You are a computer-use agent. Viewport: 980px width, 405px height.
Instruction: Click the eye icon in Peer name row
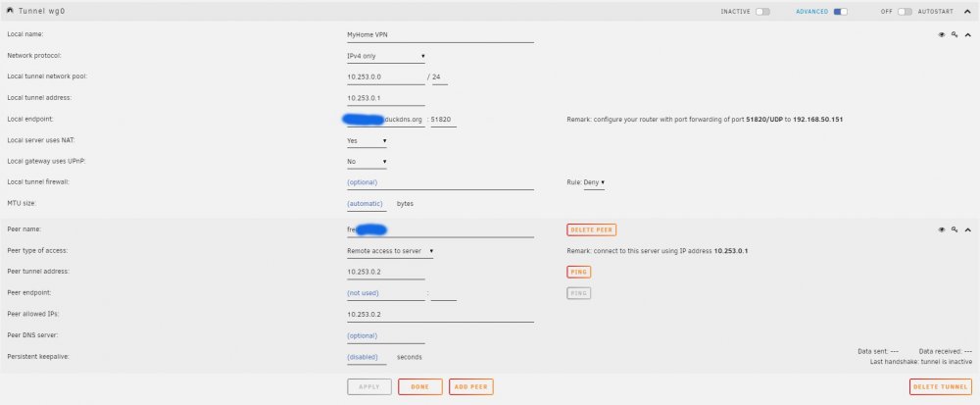(941, 229)
